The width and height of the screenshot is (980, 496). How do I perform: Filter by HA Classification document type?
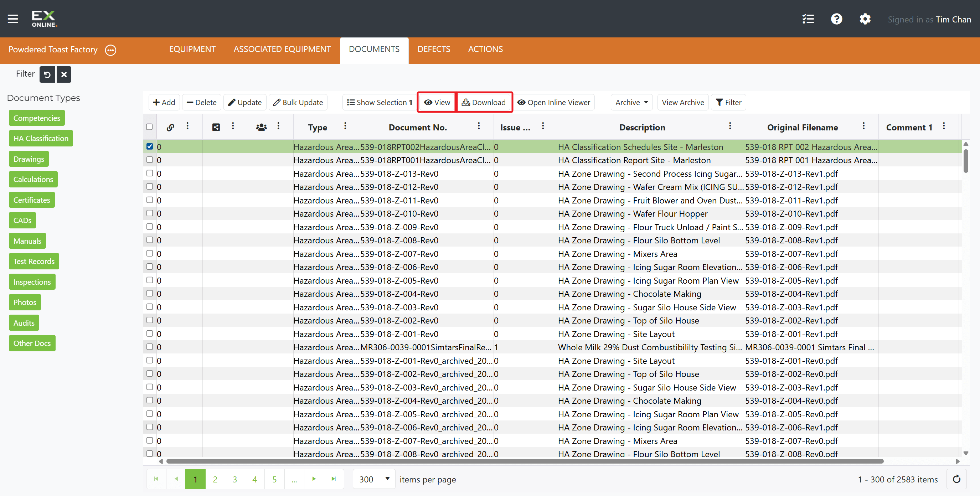click(x=41, y=139)
